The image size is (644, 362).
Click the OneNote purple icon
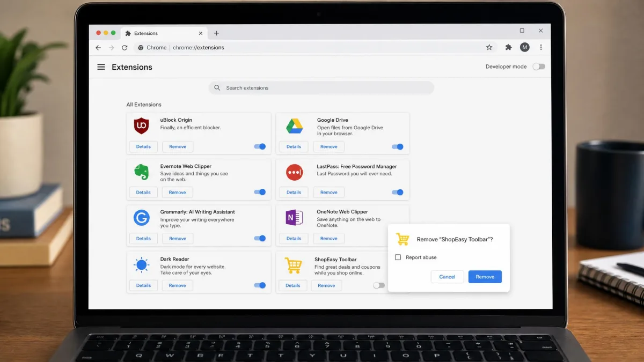[x=294, y=218]
